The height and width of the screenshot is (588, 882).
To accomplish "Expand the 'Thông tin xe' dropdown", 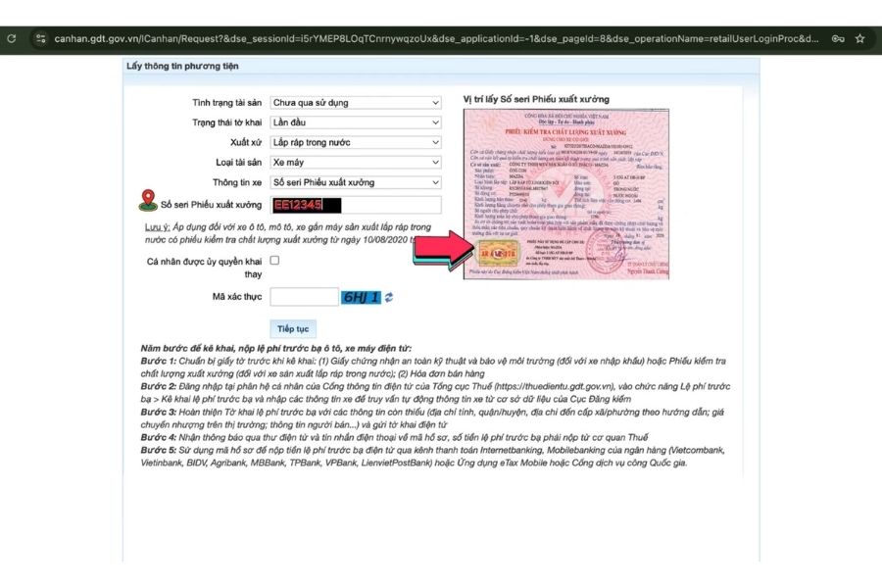I will coord(356,182).
